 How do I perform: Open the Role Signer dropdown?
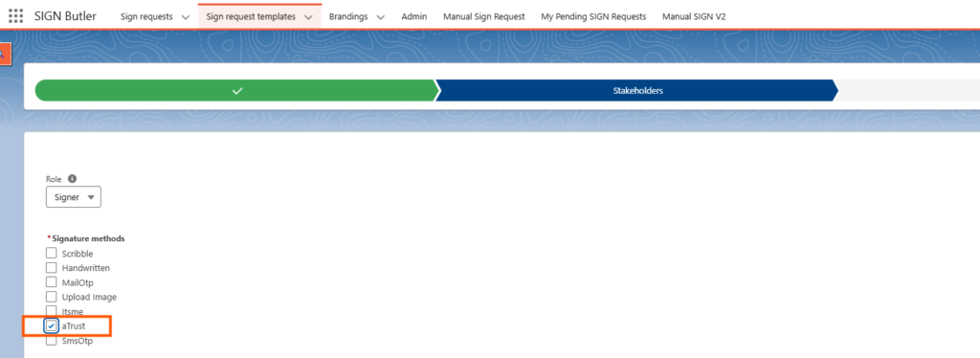coord(74,197)
